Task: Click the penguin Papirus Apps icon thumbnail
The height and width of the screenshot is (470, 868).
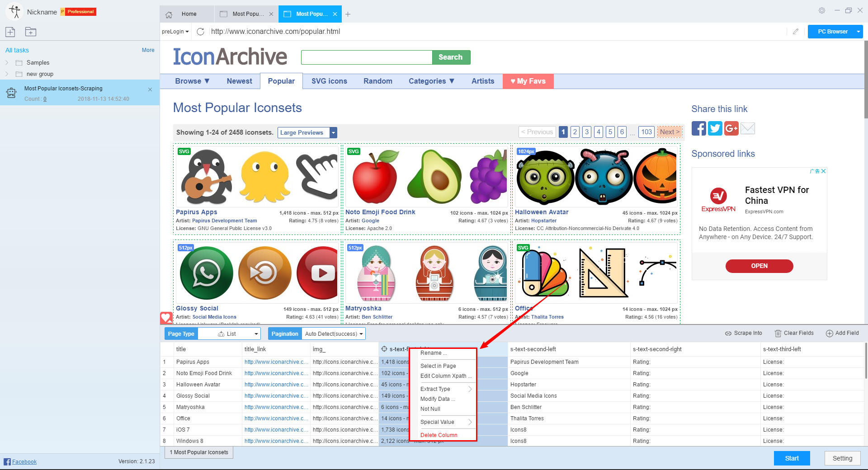Action: click(207, 177)
